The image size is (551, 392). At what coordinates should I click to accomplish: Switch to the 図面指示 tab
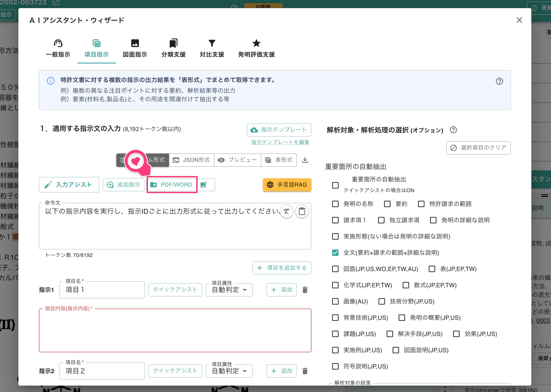[135, 49]
